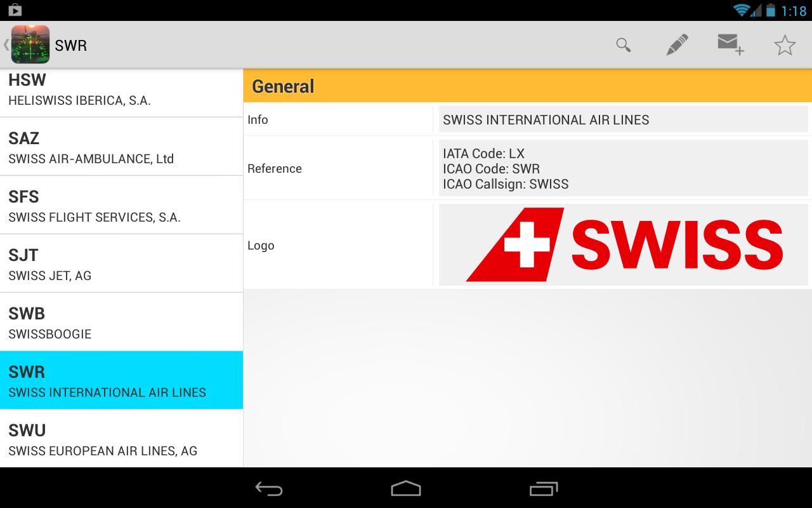812x508 pixels.
Task: Tap the Android back button
Action: pos(269,488)
